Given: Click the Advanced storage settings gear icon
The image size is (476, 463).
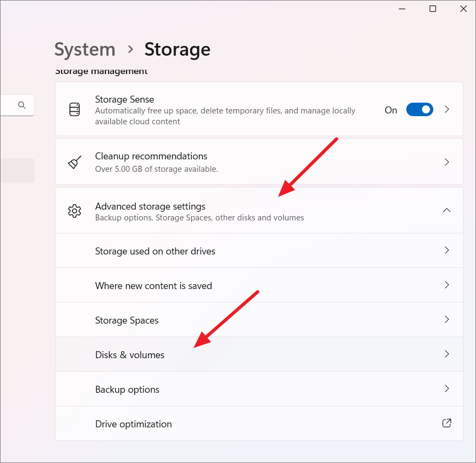Looking at the screenshot, I should tap(75, 211).
